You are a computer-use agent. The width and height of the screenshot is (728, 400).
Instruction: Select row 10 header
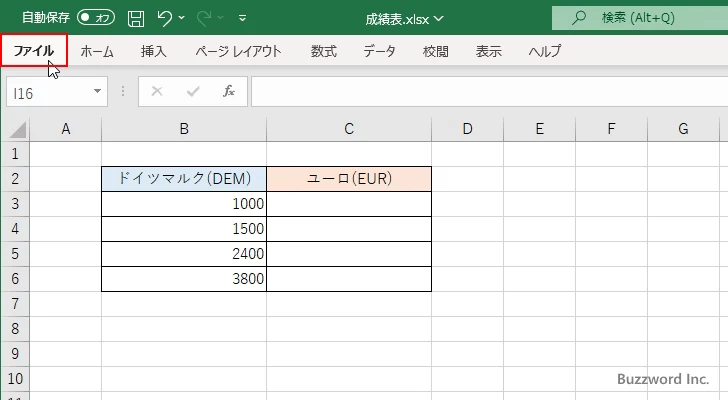[15, 379]
